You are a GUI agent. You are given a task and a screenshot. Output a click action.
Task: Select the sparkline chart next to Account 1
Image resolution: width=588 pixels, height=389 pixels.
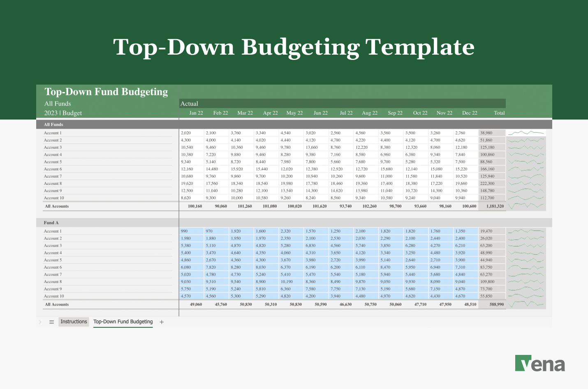pyautogui.click(x=526, y=133)
